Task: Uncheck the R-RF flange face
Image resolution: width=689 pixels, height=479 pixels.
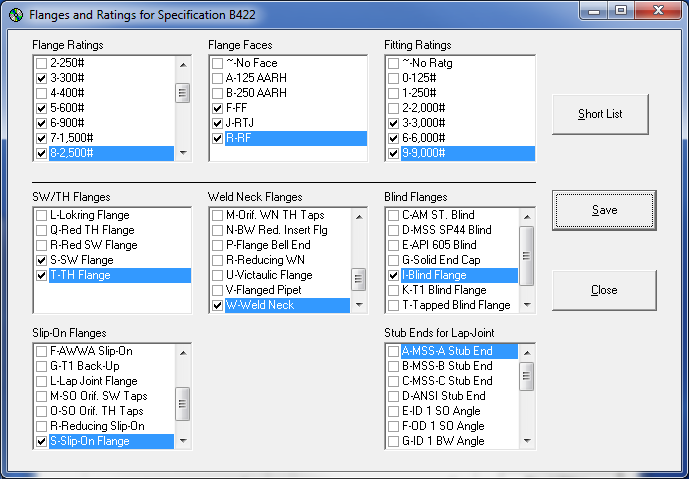Action: [x=217, y=138]
